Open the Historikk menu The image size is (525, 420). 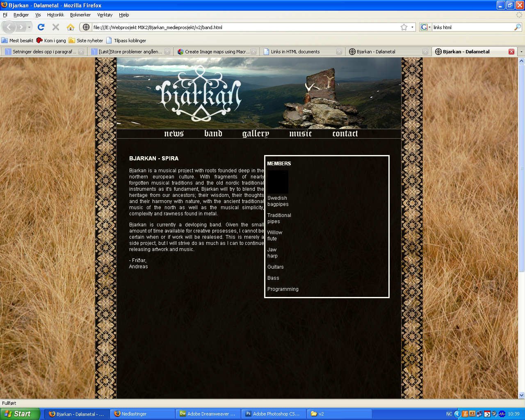pos(55,15)
